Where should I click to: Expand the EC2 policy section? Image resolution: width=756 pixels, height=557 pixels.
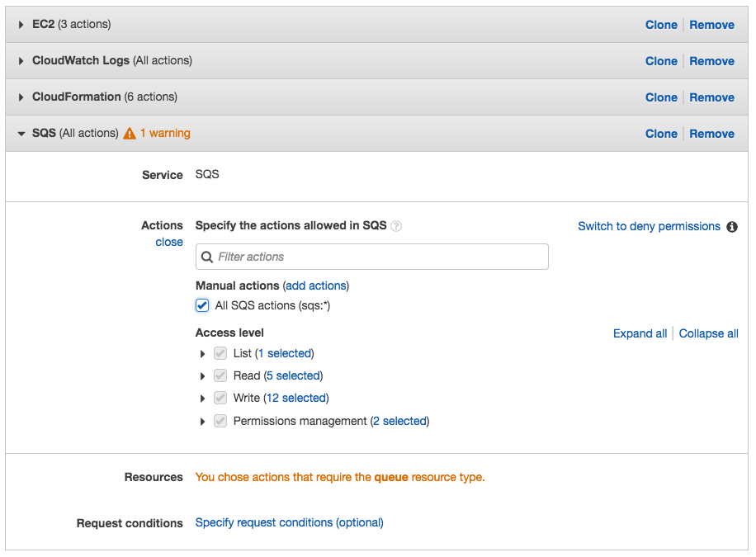click(x=21, y=25)
